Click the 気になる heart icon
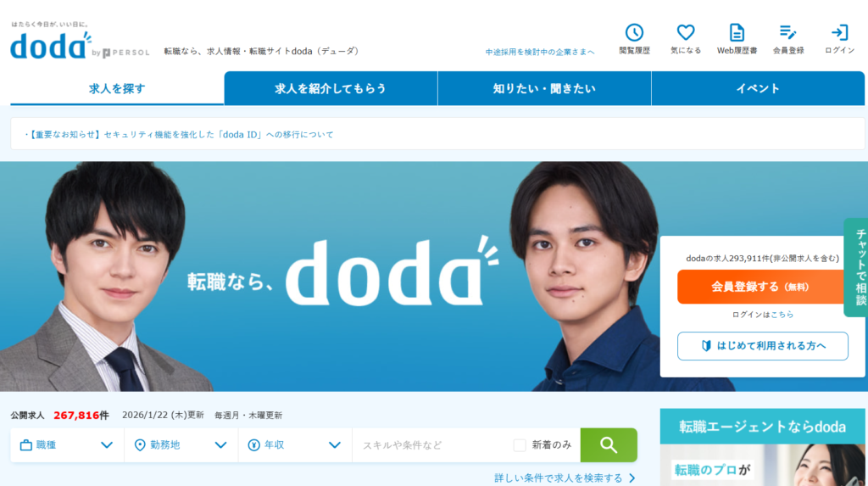 686,32
